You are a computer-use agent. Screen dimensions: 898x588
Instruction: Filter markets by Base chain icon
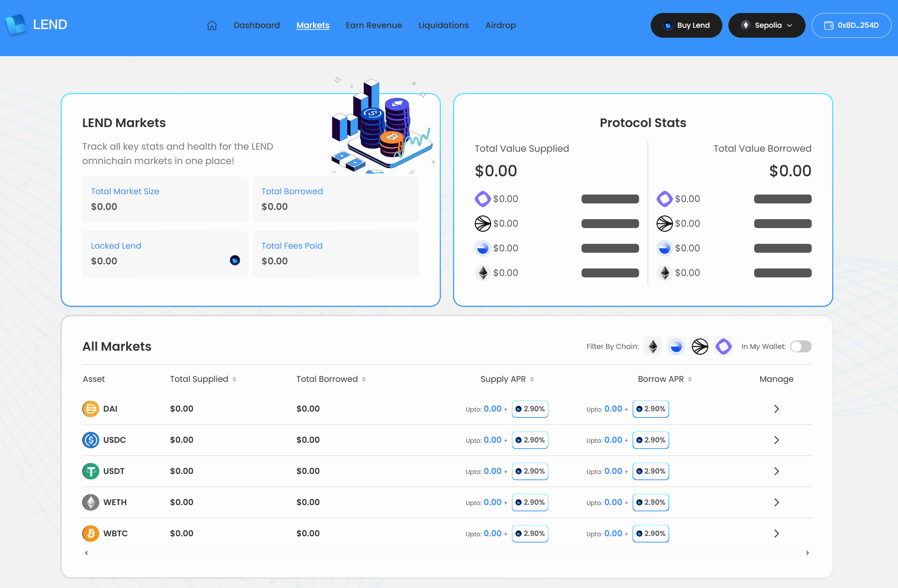[676, 346]
